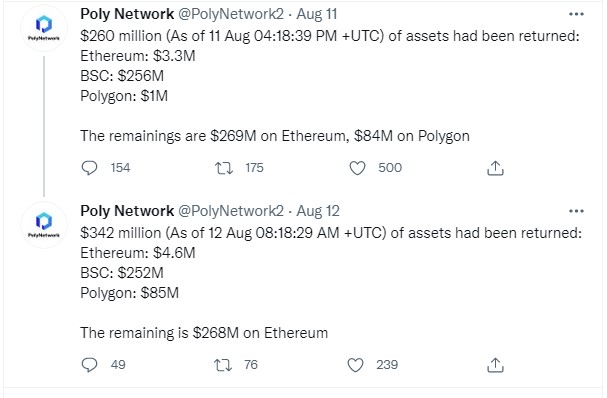Open Poly Network name on Aug 11 tweet
This screenshot has width=607, height=398.
pyautogui.click(x=127, y=14)
